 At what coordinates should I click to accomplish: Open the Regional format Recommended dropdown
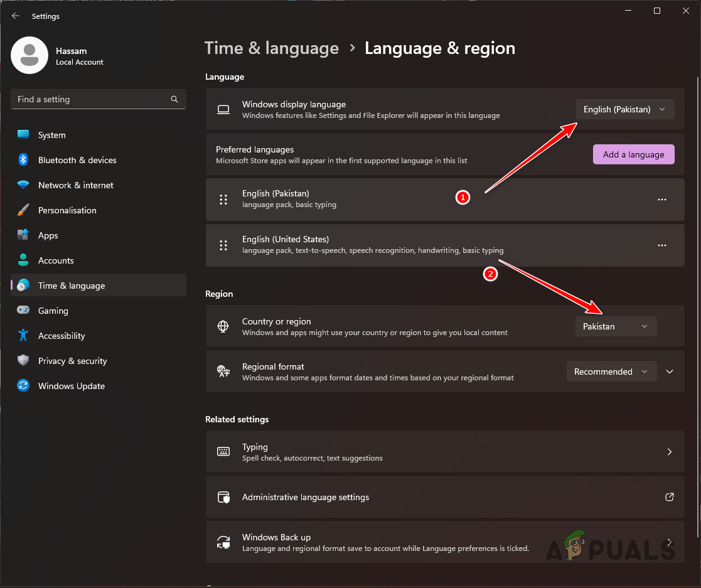point(611,371)
